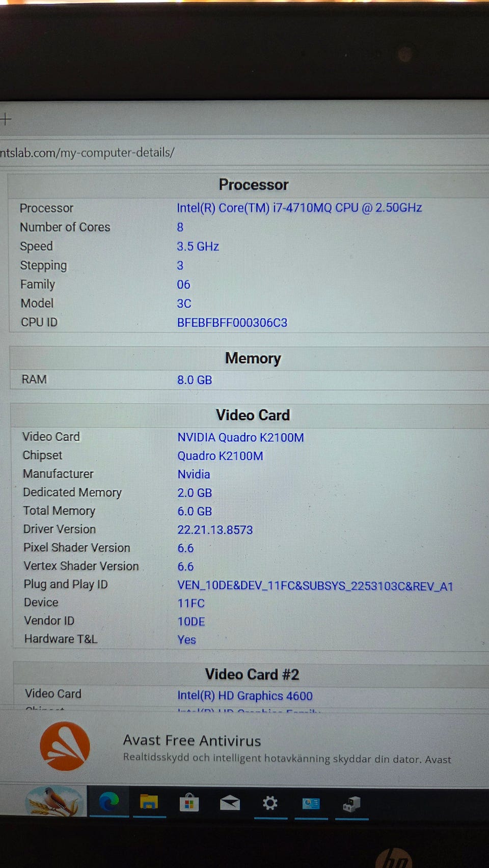Image resolution: width=489 pixels, height=868 pixels.
Task: Open a new browser tab with plus
Action: pos(6,119)
